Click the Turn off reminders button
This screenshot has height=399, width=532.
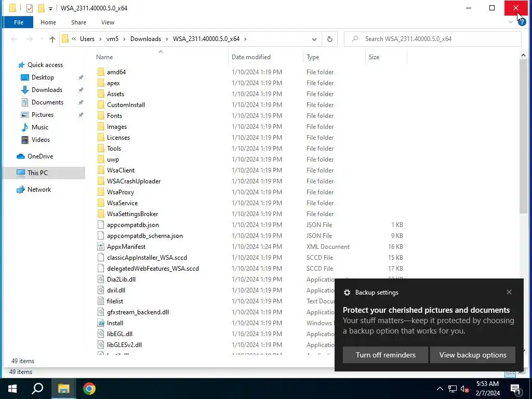coord(385,355)
